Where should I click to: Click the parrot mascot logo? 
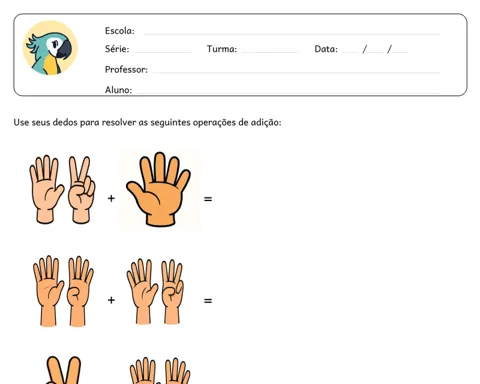[x=50, y=48]
